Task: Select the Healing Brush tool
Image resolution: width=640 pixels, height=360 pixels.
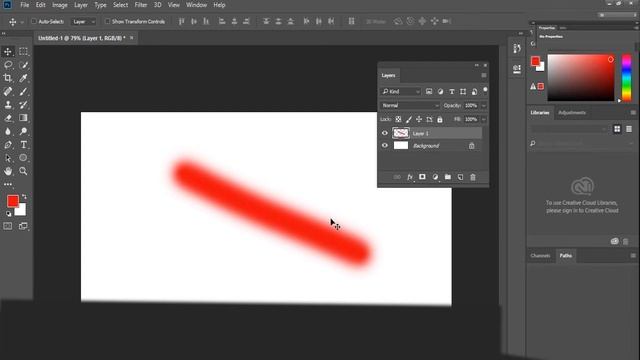Action: (x=8, y=91)
